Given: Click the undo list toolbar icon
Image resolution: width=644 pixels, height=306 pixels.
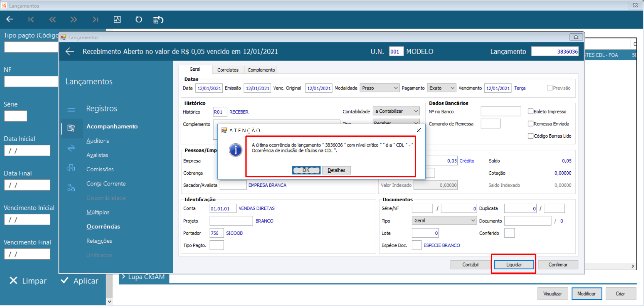Looking at the screenshot, I should 158,20.
